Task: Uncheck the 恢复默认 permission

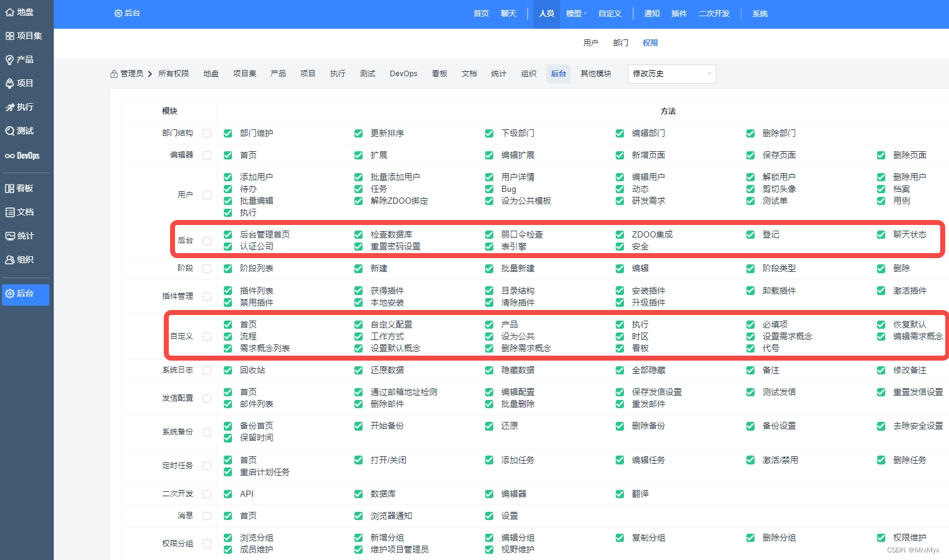Action: point(881,324)
